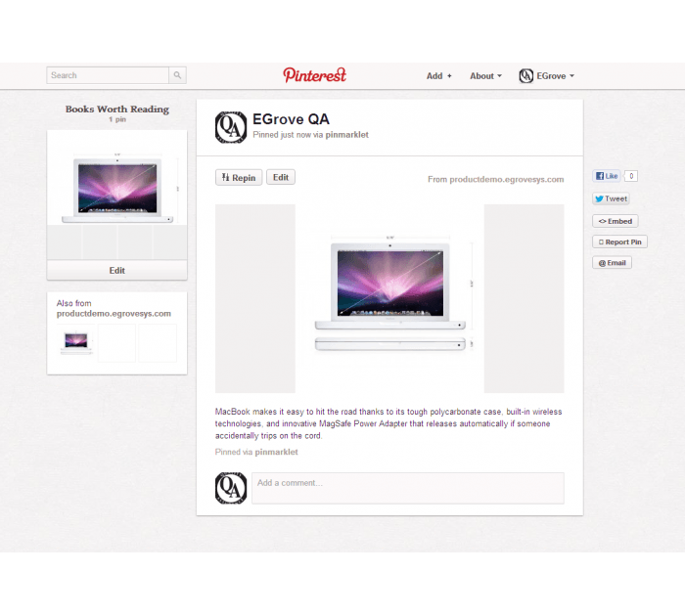The height and width of the screenshot is (616, 685).
Task: Open the From productdemo.egrovesys.com source link
Action: tap(495, 180)
